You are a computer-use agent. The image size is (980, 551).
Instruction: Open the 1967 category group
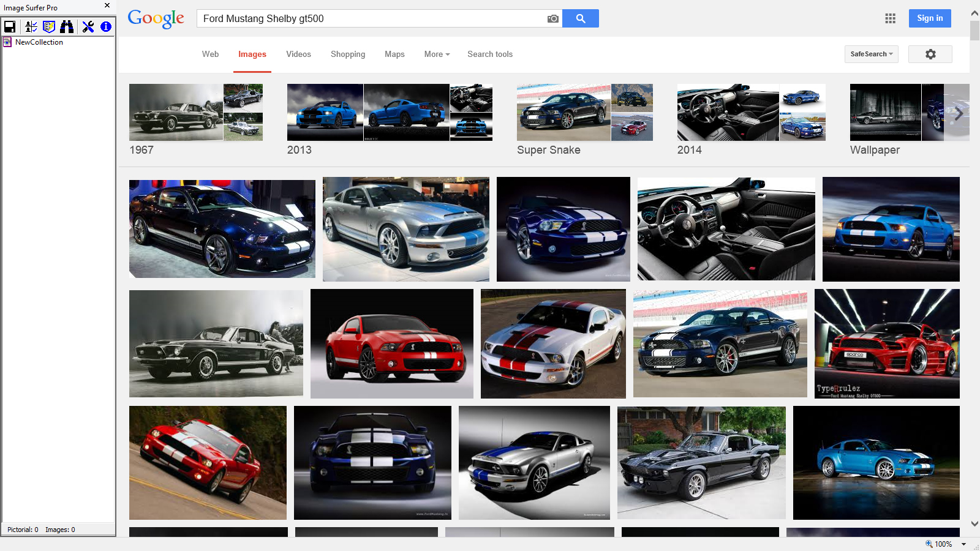click(196, 120)
